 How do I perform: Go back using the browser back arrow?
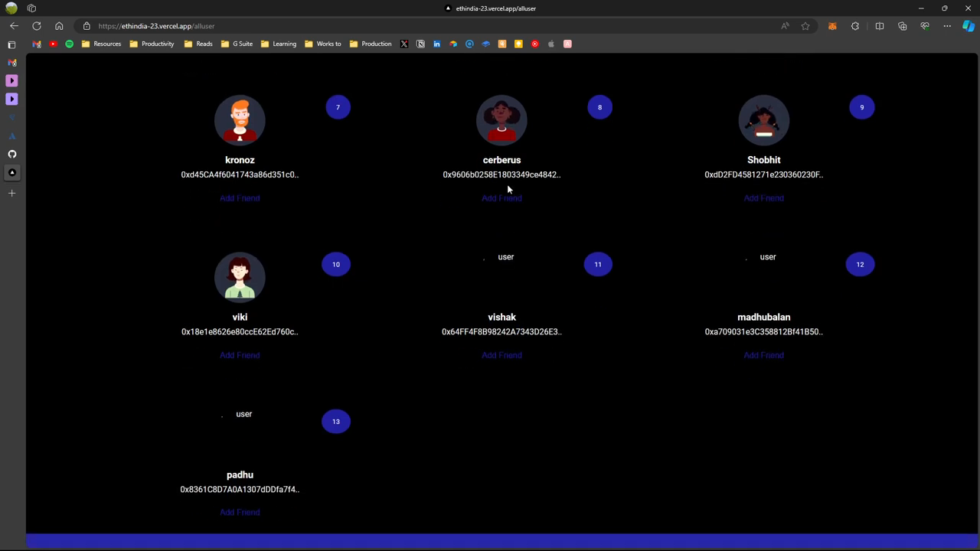[x=14, y=26]
